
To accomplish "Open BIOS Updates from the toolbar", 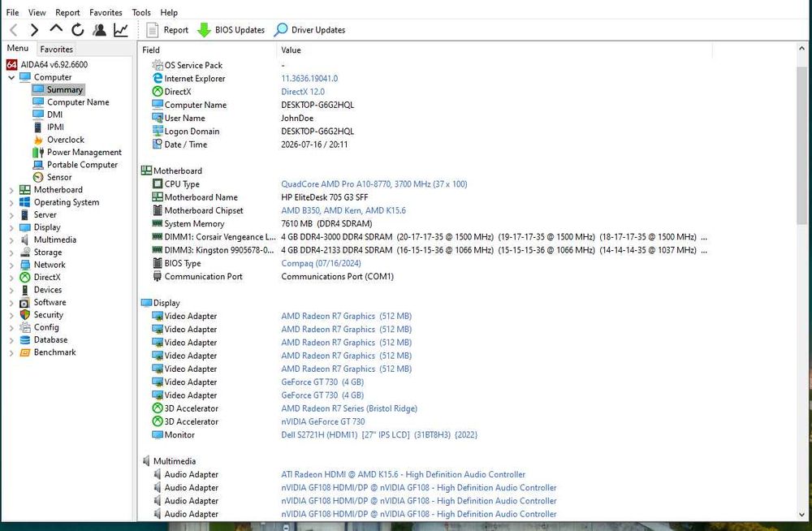I will [x=231, y=30].
